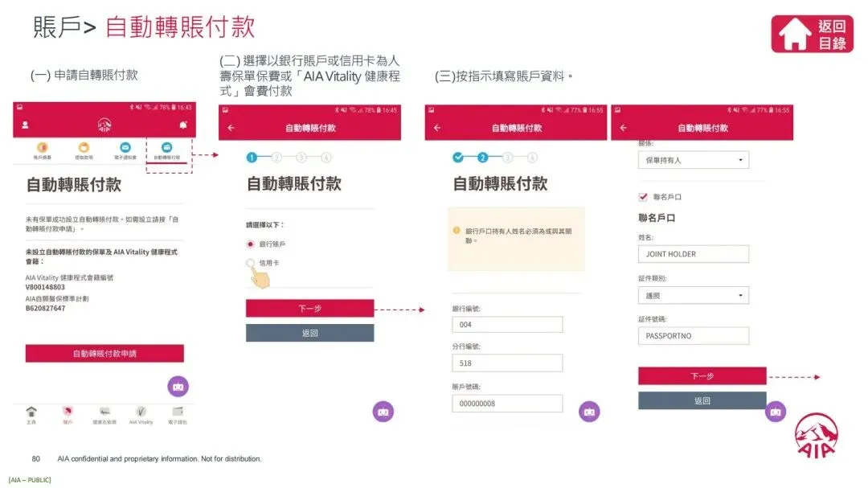The image size is (868, 488).
Task: Go back using arrow on payment method screen
Action: [x=231, y=128]
